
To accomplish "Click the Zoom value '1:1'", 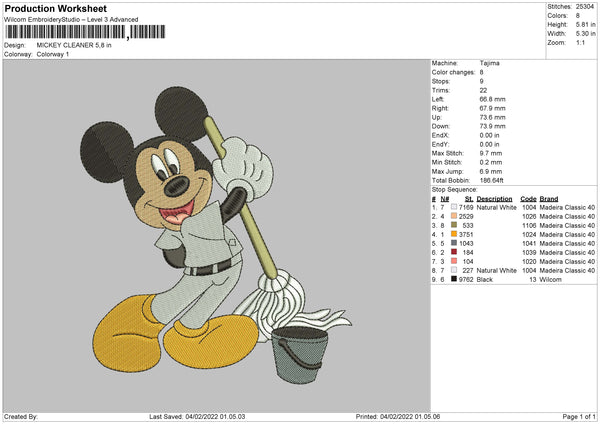I will (x=580, y=42).
